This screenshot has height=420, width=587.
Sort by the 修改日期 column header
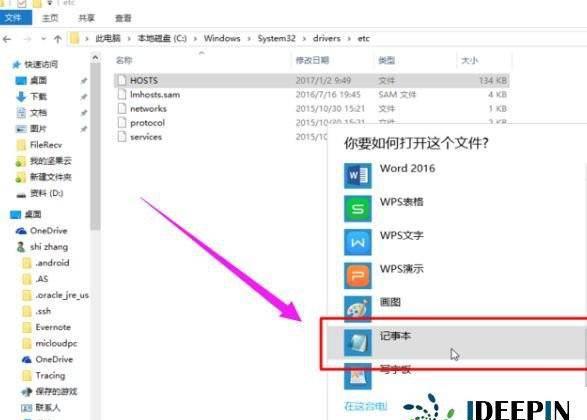312,60
